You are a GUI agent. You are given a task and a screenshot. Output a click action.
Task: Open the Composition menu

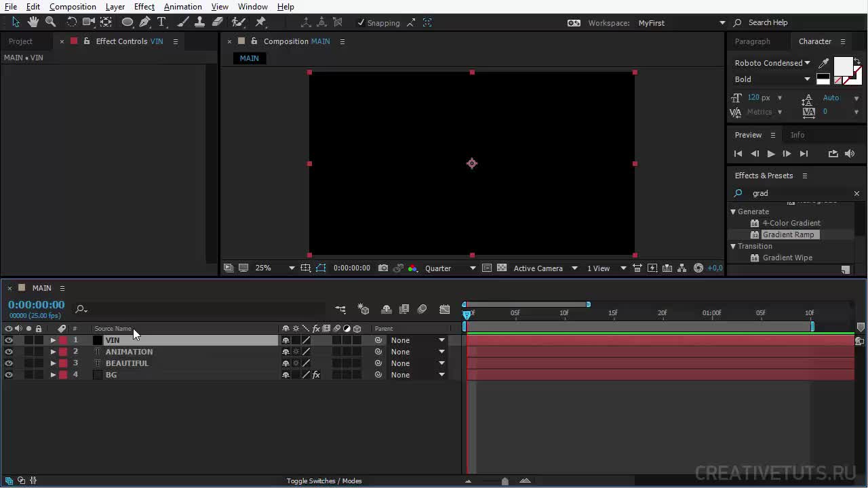point(73,7)
